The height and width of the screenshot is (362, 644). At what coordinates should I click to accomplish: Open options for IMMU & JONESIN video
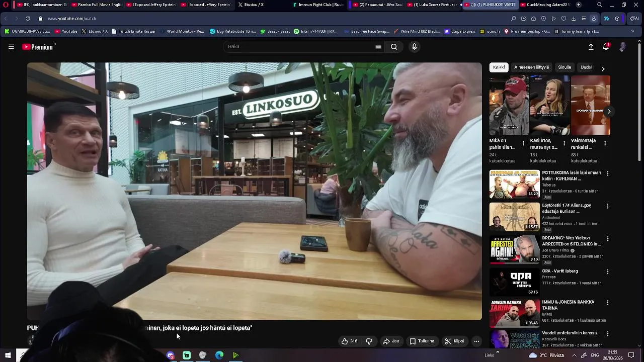tap(608, 303)
